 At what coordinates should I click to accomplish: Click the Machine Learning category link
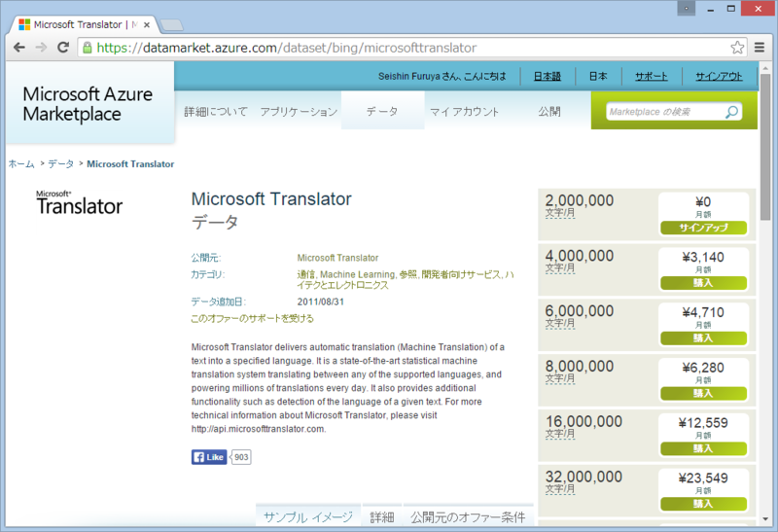357,274
